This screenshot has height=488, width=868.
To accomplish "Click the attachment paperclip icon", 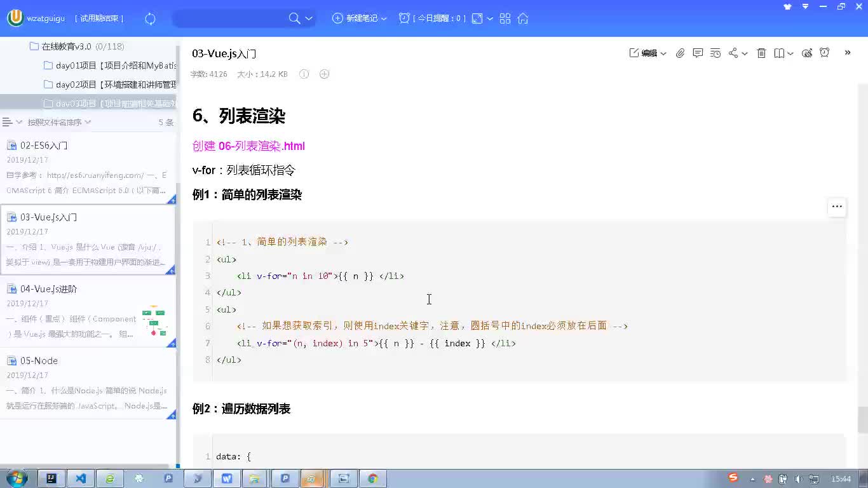I will coord(680,53).
